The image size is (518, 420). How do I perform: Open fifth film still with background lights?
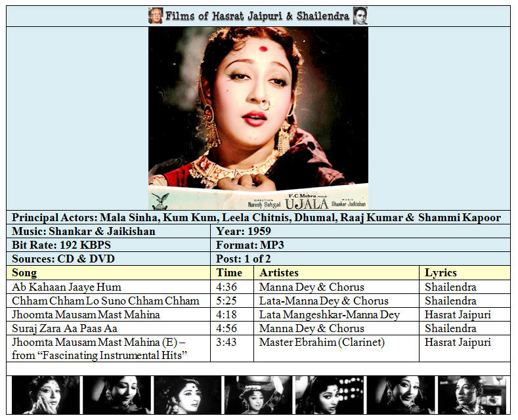tap(330, 395)
